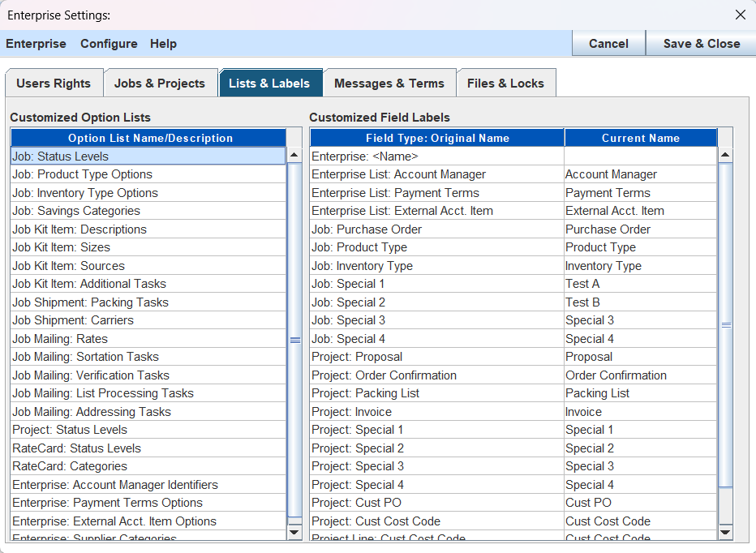Close the Enterprise Settings window
The width and height of the screenshot is (756, 553).
(x=740, y=15)
